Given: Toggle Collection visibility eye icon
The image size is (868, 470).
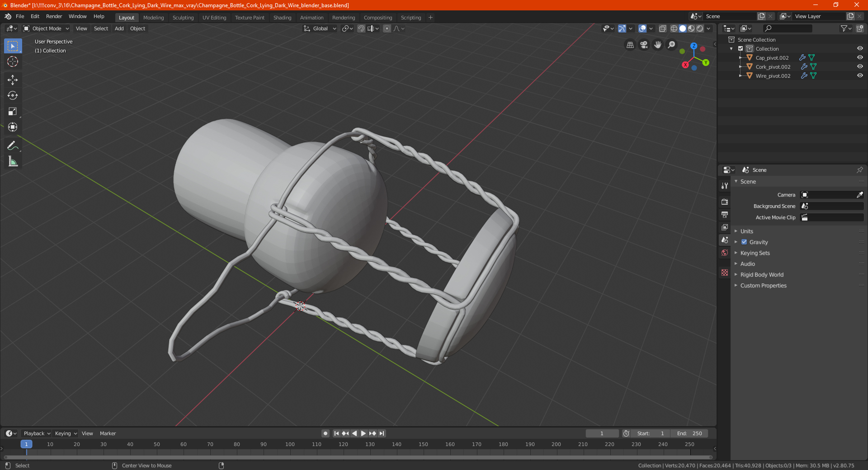Looking at the screenshot, I should pyautogui.click(x=860, y=49).
